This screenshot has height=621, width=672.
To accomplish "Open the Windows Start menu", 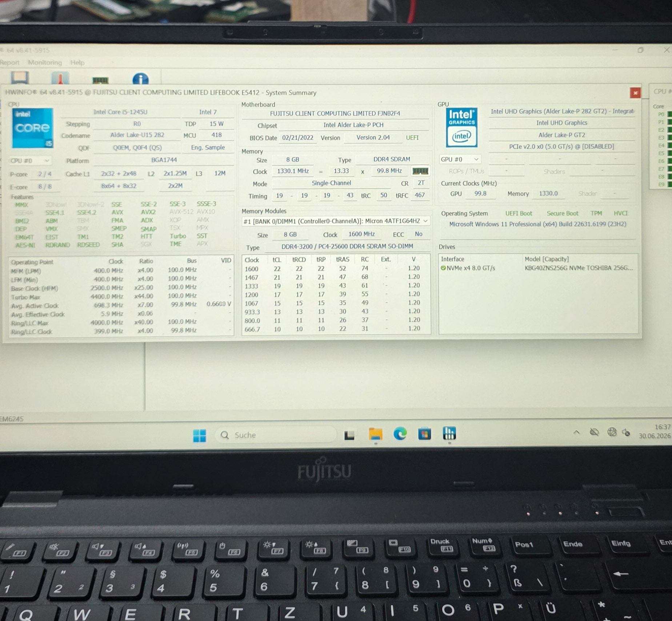I will [199, 435].
